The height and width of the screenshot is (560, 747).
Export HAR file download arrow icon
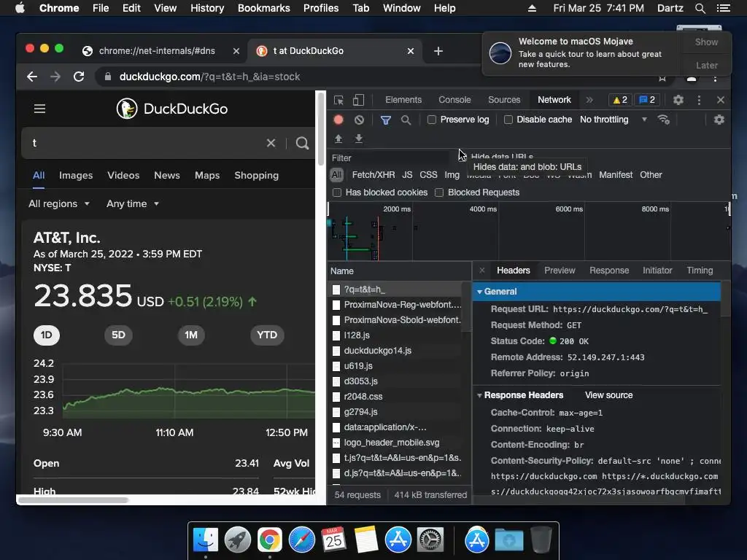point(359,139)
